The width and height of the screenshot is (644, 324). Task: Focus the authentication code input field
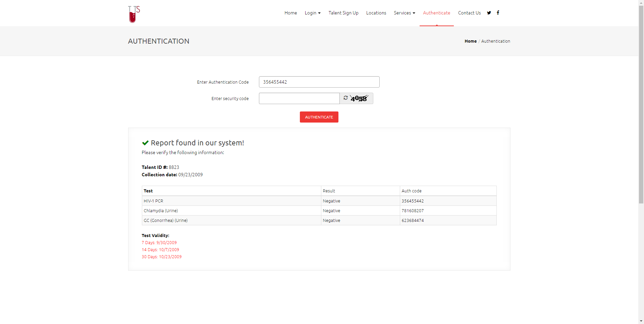click(319, 82)
